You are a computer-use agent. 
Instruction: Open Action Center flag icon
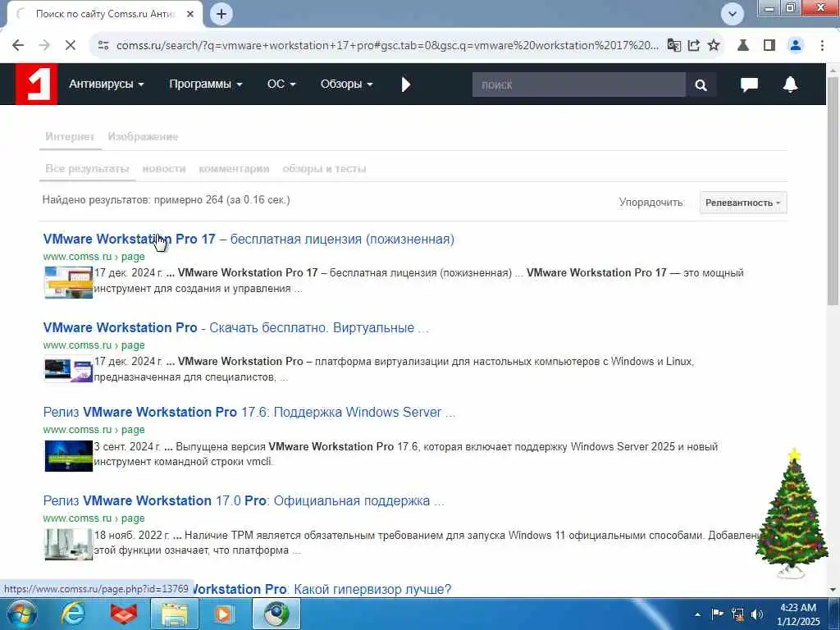pos(717,614)
